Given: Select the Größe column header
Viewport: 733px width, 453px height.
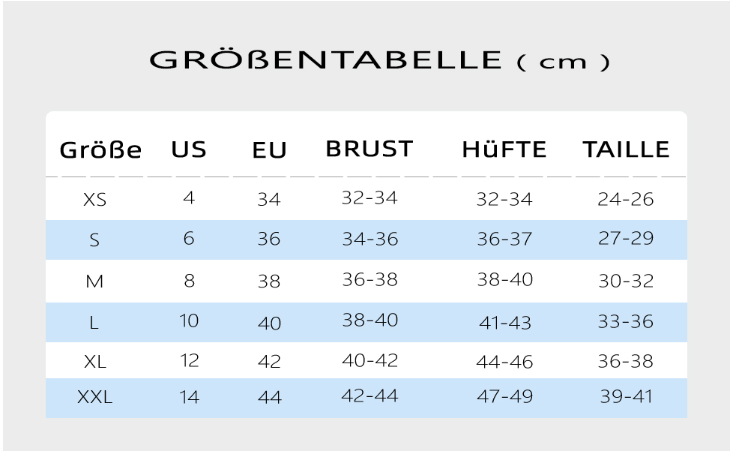Looking at the screenshot, I should 101,150.
